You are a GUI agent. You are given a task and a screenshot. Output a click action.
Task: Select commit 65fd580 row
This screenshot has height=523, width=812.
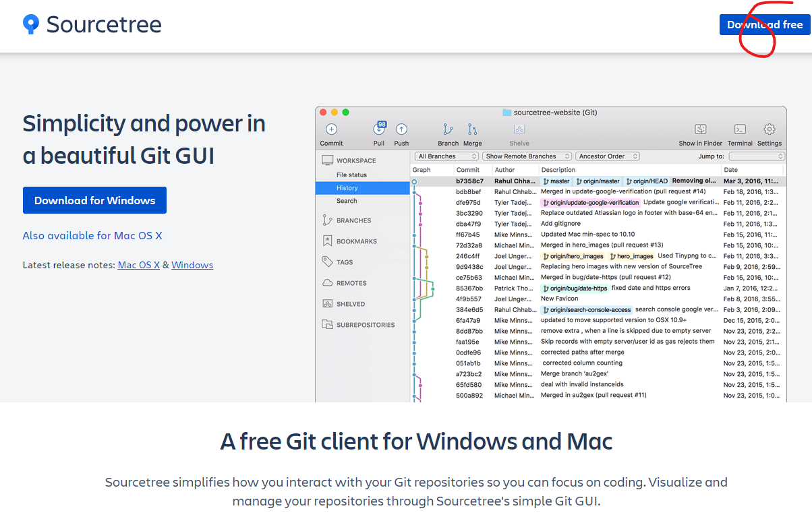tap(598, 384)
